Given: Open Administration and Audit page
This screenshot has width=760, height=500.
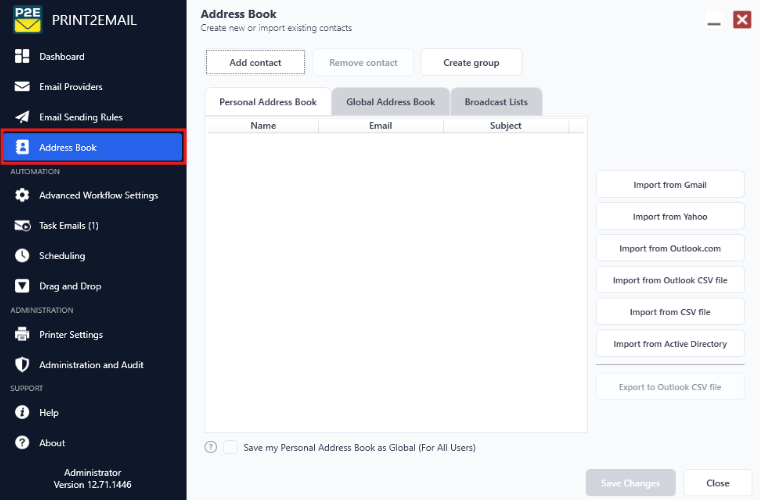Looking at the screenshot, I should click(93, 364).
